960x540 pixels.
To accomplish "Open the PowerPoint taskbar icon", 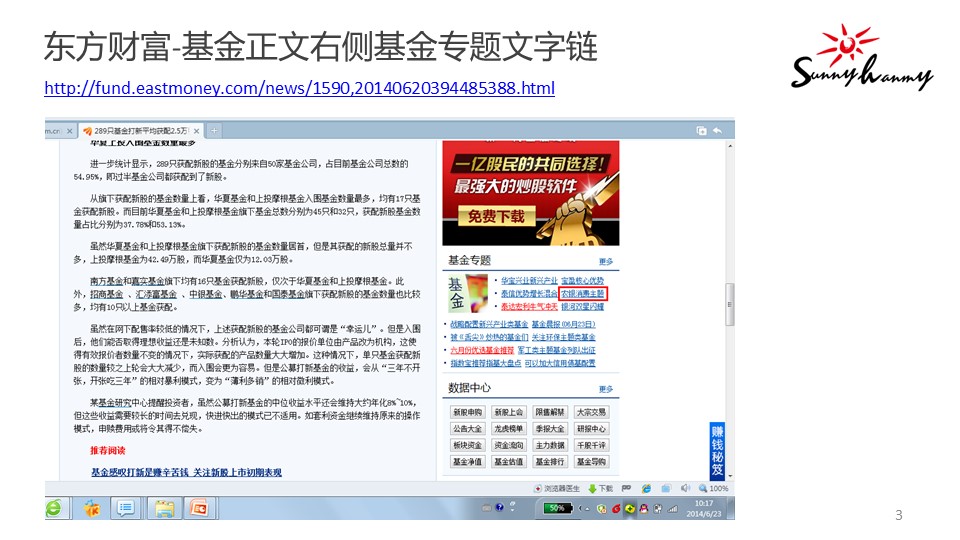I will [200, 508].
